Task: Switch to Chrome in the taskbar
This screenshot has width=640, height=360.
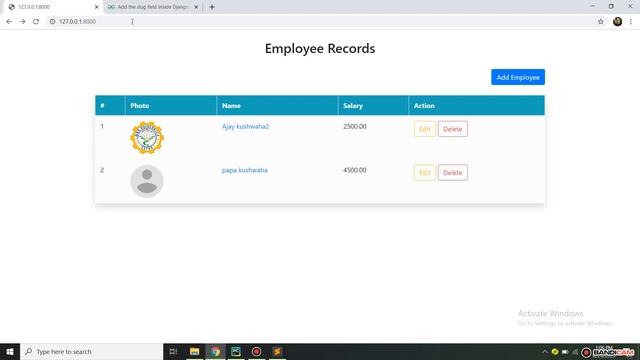Action: pyautogui.click(x=215, y=351)
